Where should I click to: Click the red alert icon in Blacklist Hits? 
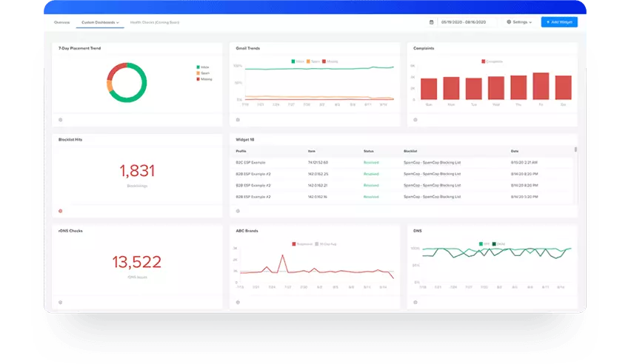(x=61, y=211)
